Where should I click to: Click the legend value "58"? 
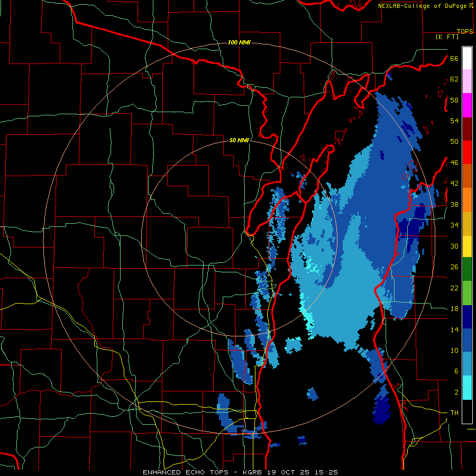pyautogui.click(x=454, y=100)
